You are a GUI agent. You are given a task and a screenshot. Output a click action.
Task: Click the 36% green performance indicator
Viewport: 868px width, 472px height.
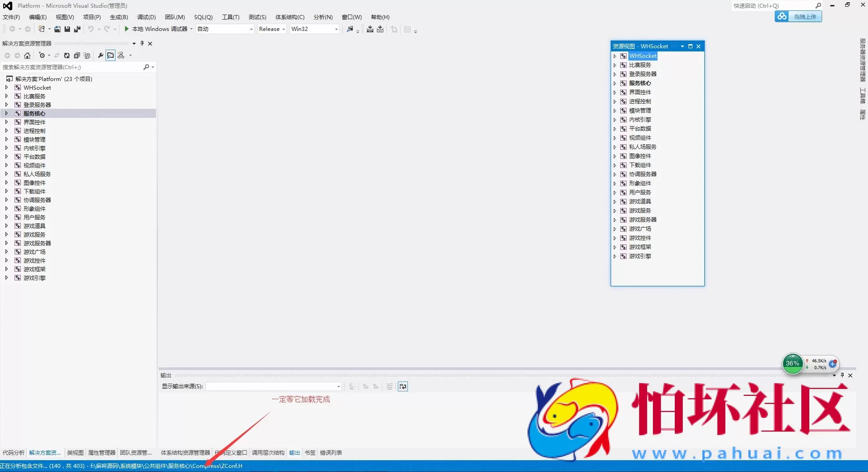(x=793, y=364)
